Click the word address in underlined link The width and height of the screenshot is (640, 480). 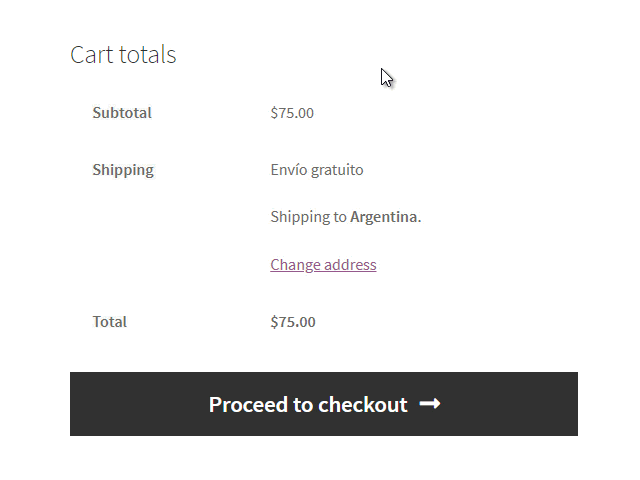tap(350, 265)
